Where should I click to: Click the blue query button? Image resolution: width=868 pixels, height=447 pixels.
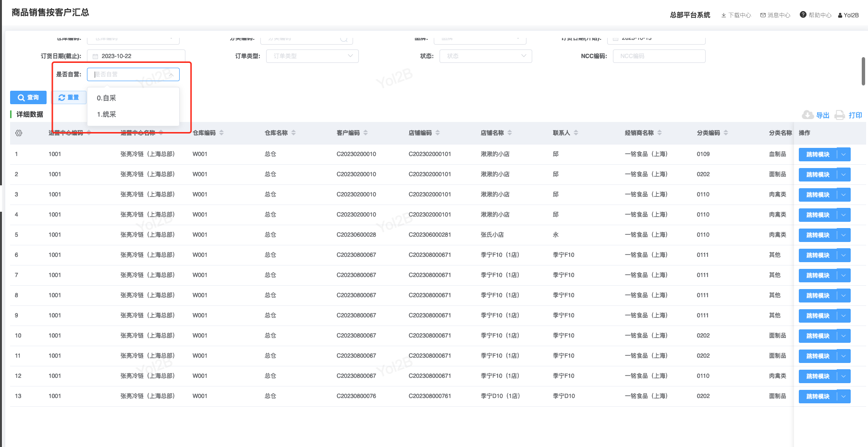pyautogui.click(x=28, y=97)
